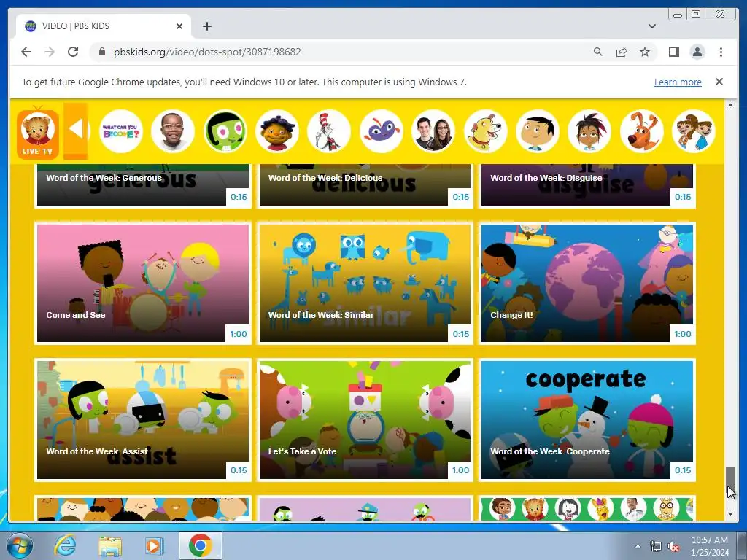Click the page scrollbar down arrow

730,514
